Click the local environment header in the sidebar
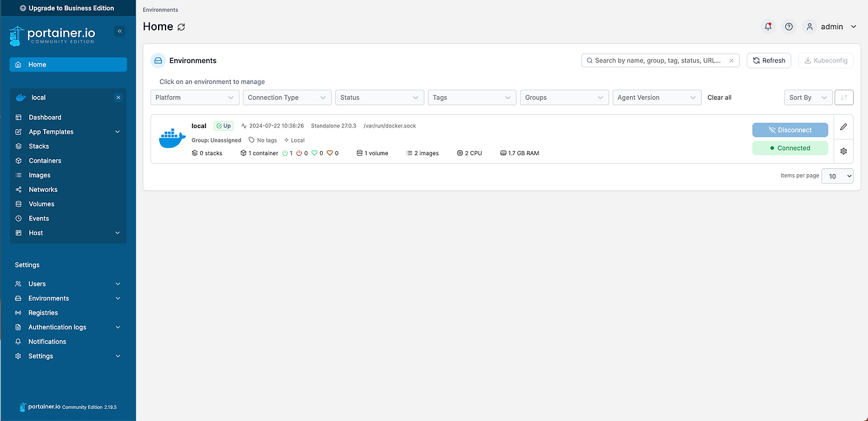 (x=68, y=98)
